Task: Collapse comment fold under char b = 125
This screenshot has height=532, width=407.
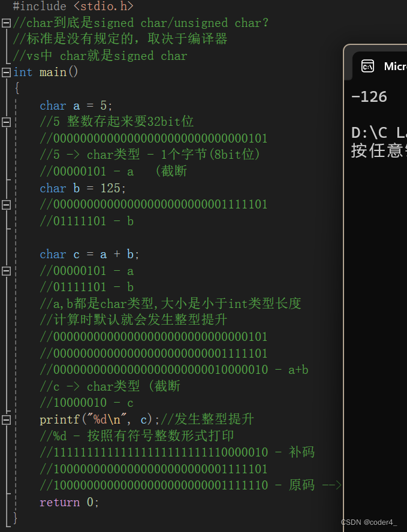Action: (6, 204)
